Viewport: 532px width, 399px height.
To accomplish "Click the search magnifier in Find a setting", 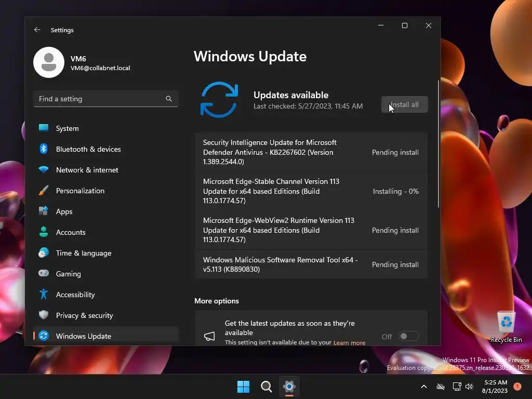I will [x=169, y=99].
